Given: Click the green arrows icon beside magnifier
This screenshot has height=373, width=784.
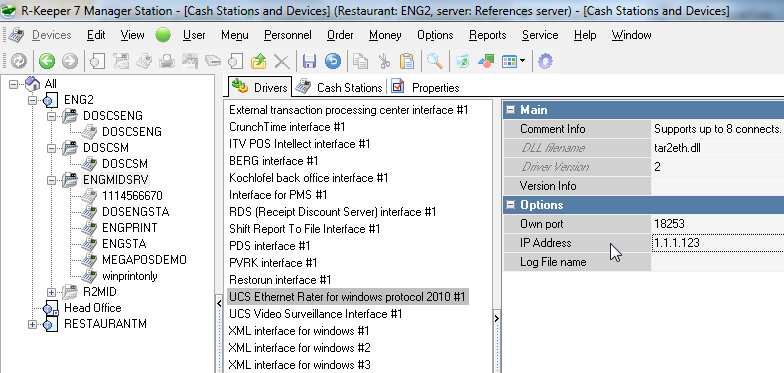Looking at the screenshot, I should 462,61.
